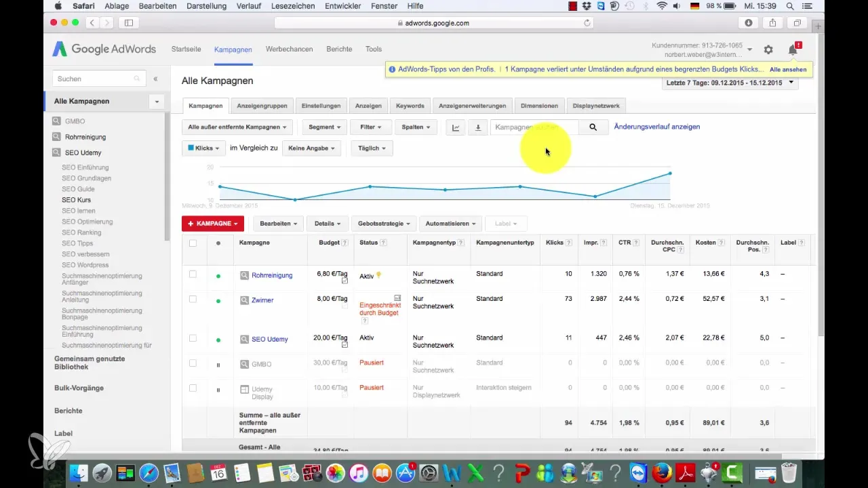Open the Klicks metric dropdown
Viewport: 868px width, 488px height.
203,148
